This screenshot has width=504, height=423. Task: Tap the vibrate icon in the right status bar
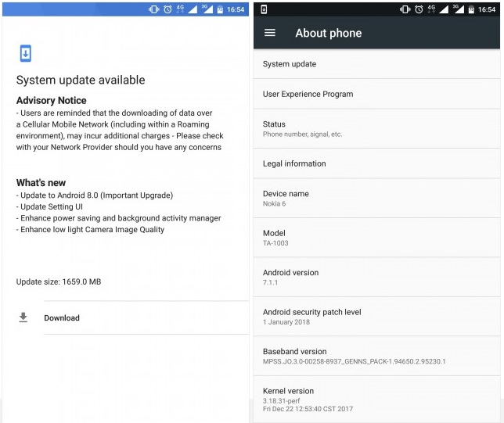coord(405,9)
